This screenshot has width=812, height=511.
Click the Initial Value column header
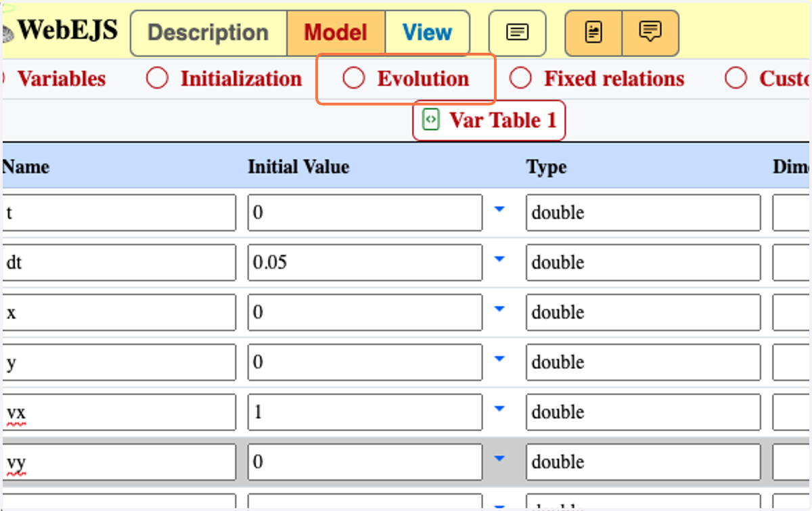tap(298, 166)
